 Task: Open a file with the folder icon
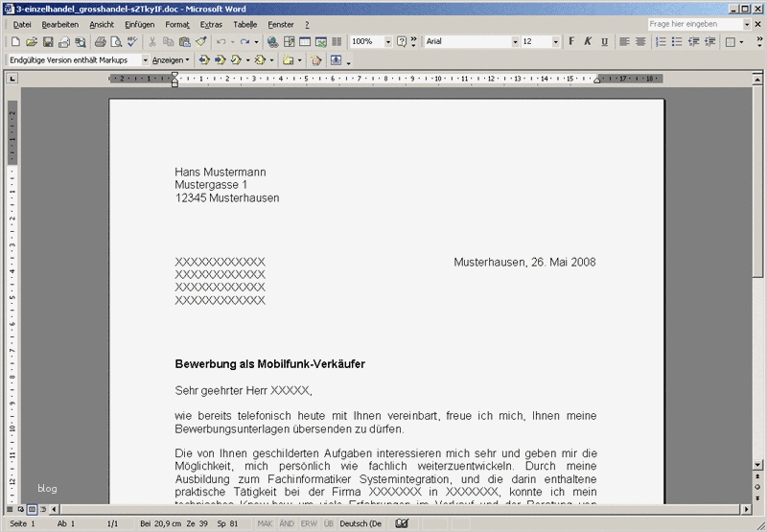(x=32, y=42)
